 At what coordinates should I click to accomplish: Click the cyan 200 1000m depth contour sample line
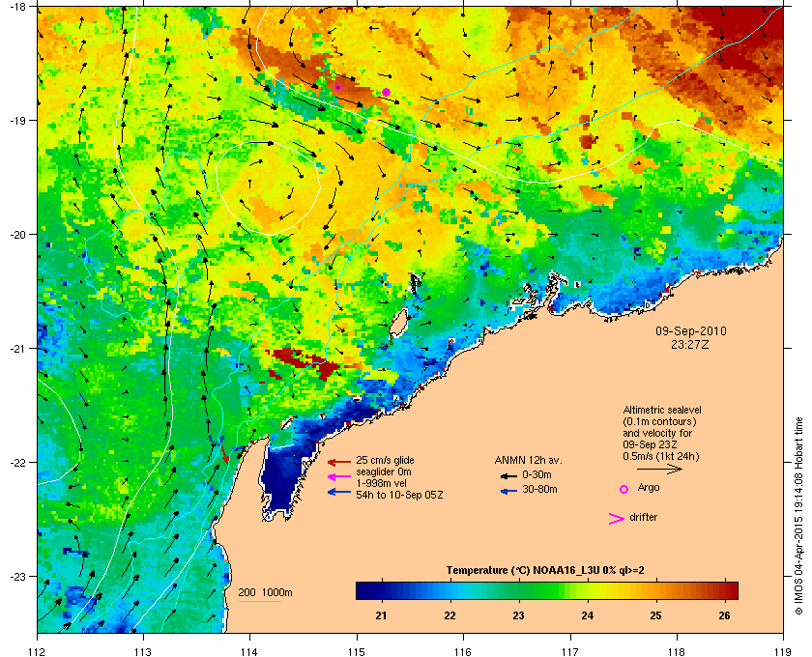pos(259,601)
